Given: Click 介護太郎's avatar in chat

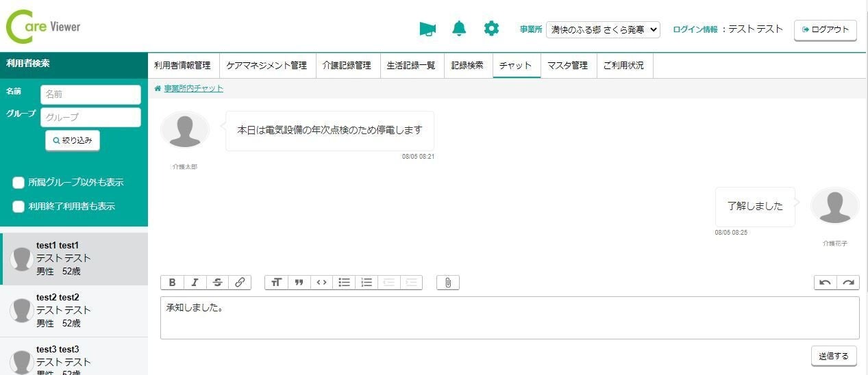Looking at the screenshot, I should (x=185, y=129).
